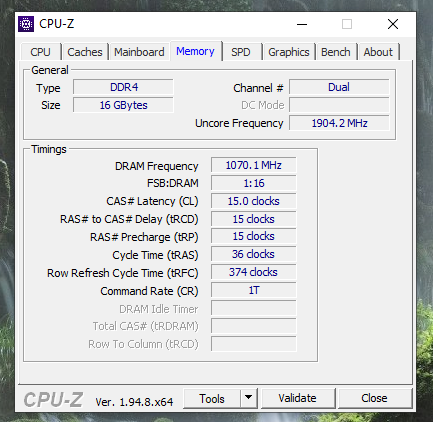Screen dimensions: 433x422
Task: Click the Dual channel value field
Action: click(339, 87)
